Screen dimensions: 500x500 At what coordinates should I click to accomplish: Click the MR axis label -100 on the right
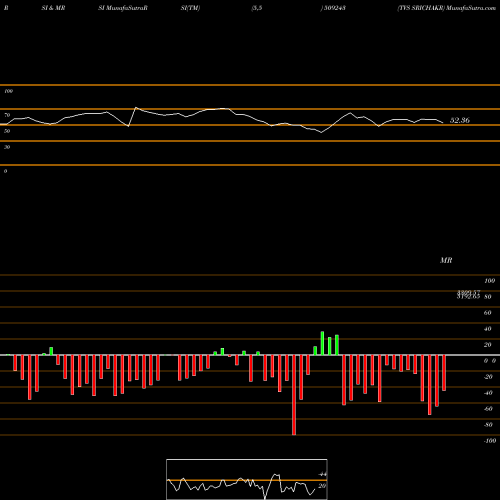coord(490,441)
